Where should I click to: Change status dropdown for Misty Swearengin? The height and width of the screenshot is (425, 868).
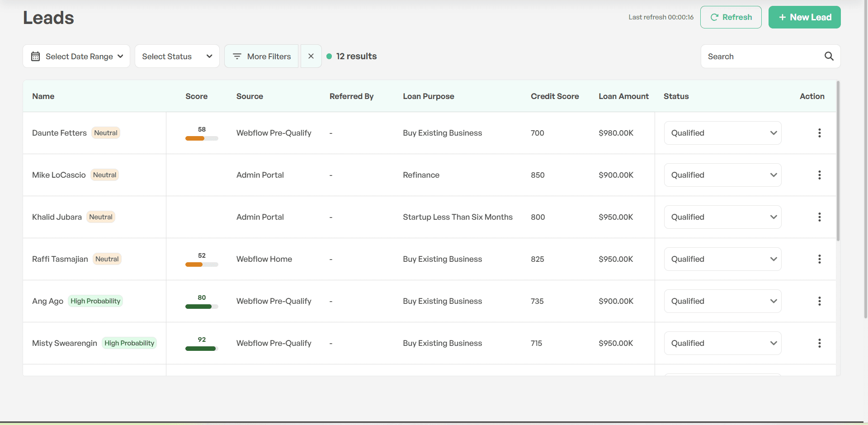point(722,343)
